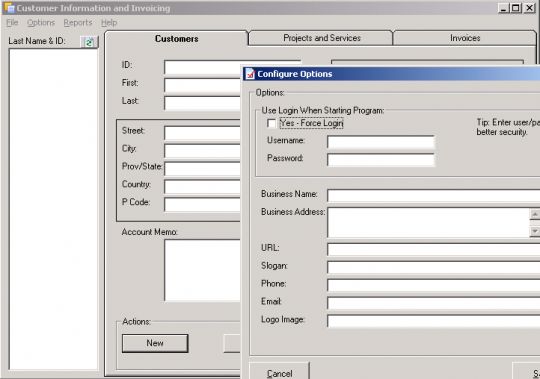Click the Password field in Configure Options

[x=381, y=160]
